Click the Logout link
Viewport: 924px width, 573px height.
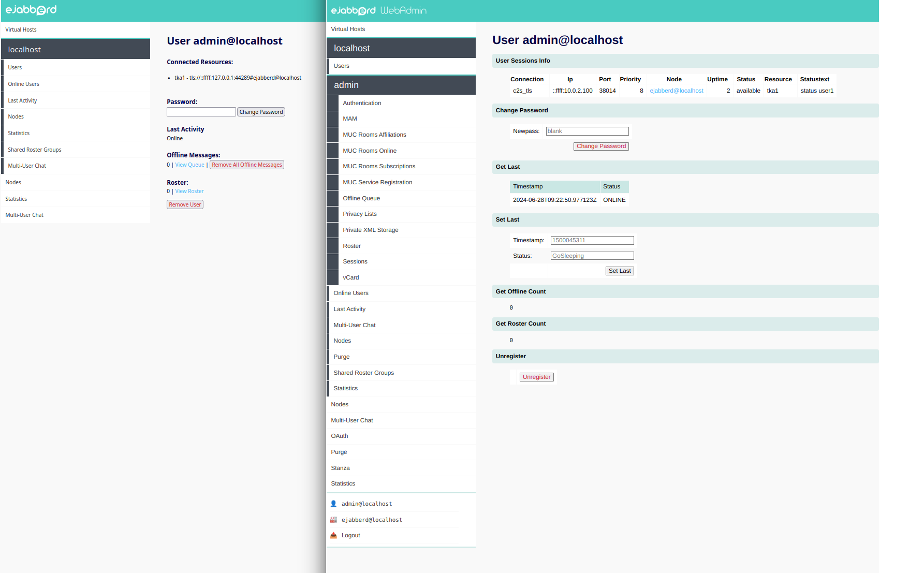[350, 535]
